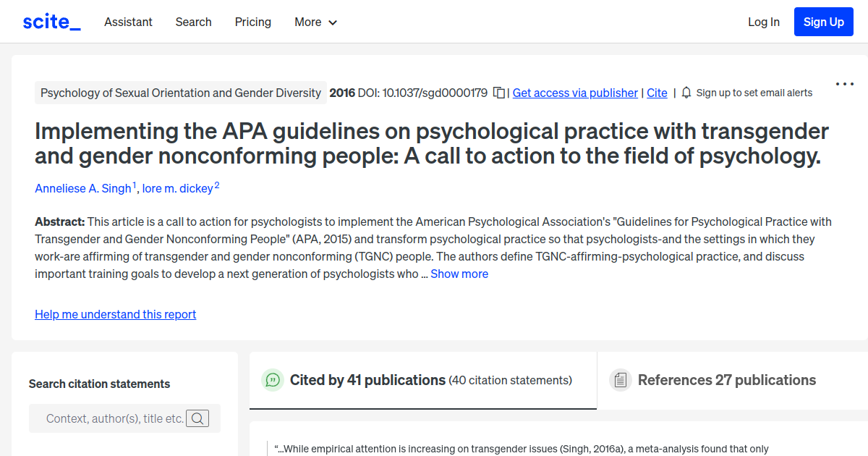Viewport: 868px width, 456px height.
Task: Click the citation statements search field
Action: pyautogui.click(x=116, y=418)
